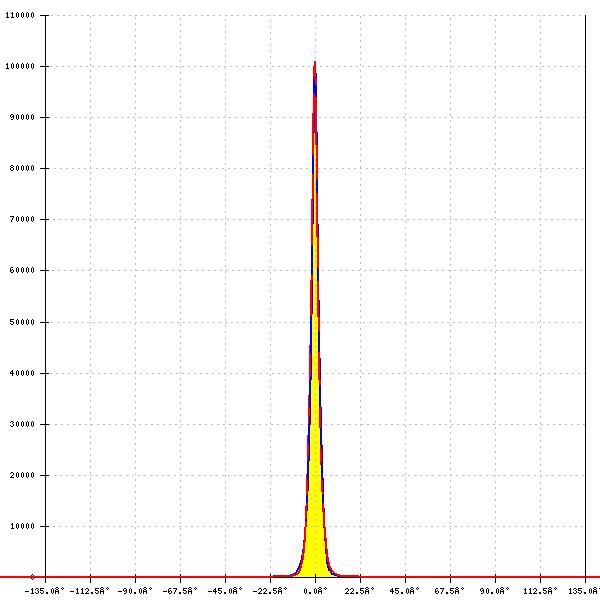The height and width of the screenshot is (600, 600).
Task: Click the -90.0° x-axis label
Action: click(135, 591)
